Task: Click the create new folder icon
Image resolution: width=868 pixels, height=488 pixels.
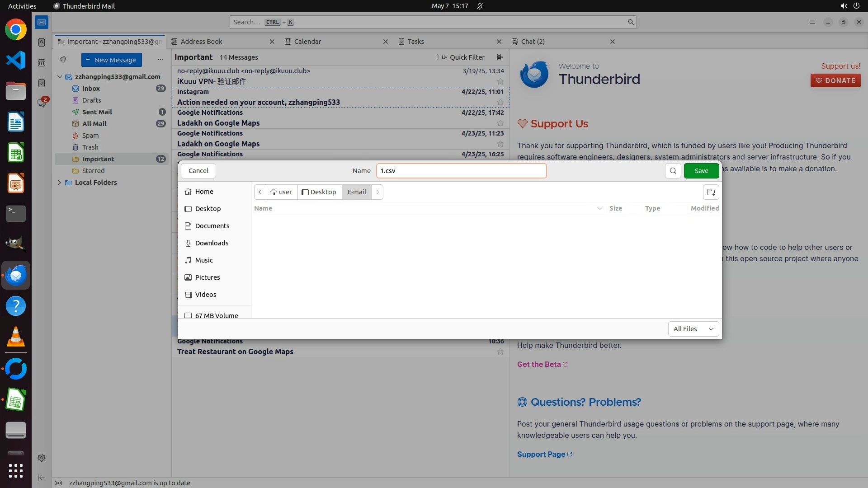Action: [711, 192]
